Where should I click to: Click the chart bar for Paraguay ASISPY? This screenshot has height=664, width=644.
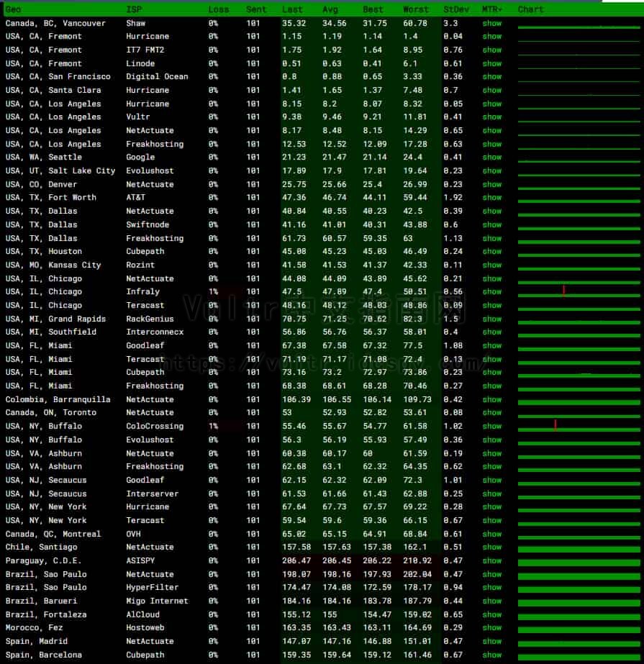[579, 563]
